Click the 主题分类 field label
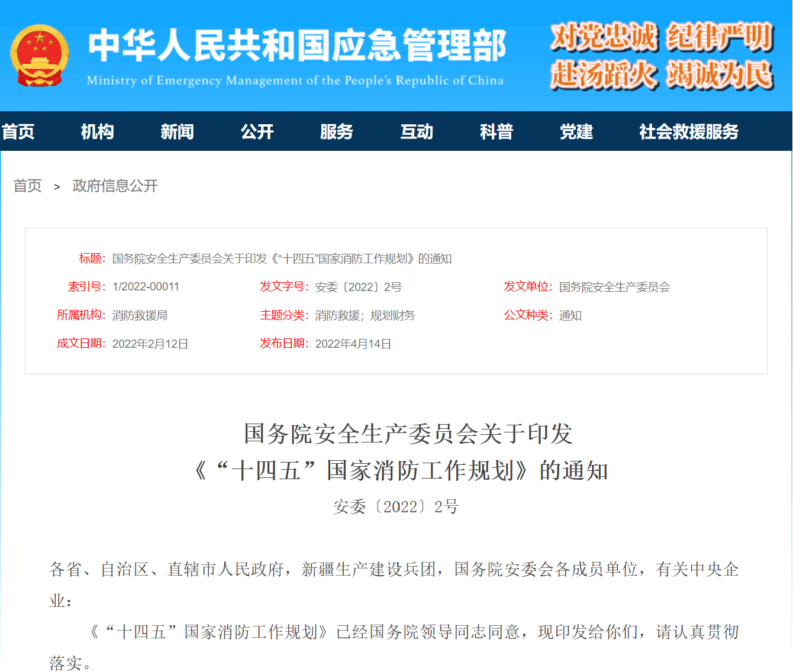The width and height of the screenshot is (793, 672). pos(284,315)
